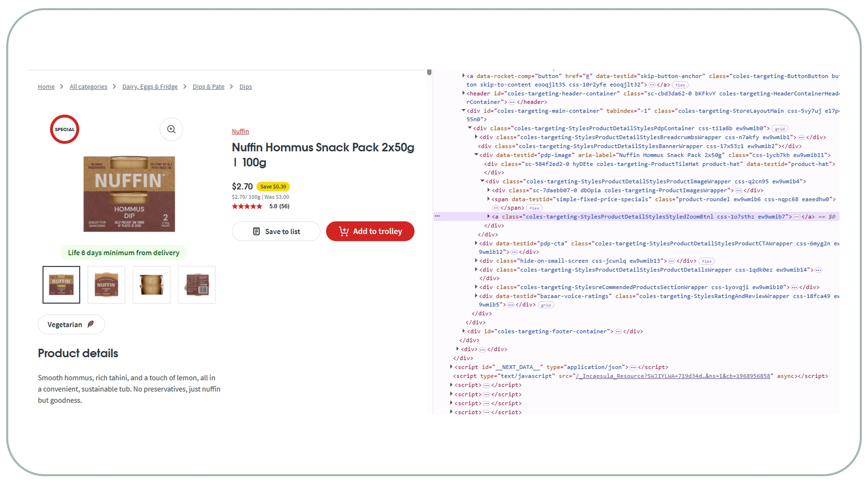The width and height of the screenshot is (868, 484).
Task: Collapse the coles-targeting-main-container div
Action: pyautogui.click(x=463, y=110)
